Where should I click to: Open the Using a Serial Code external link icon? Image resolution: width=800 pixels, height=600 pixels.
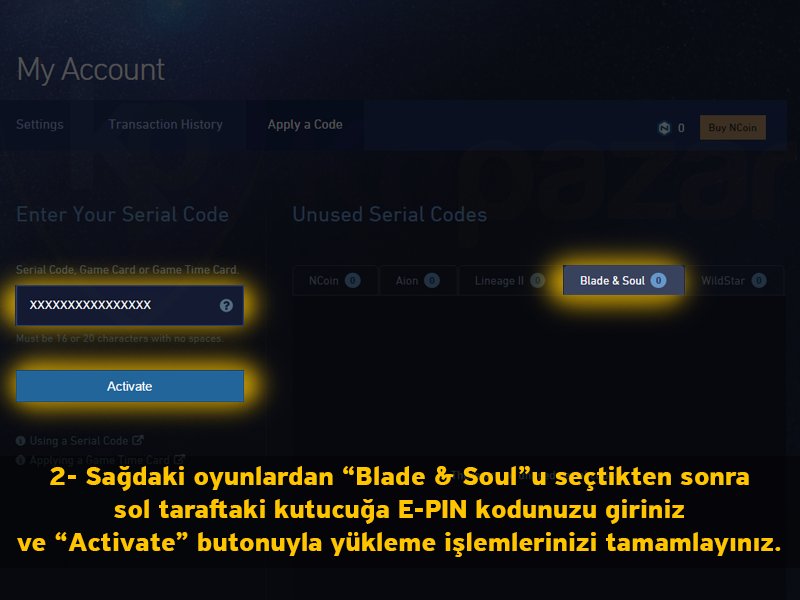click(x=138, y=440)
